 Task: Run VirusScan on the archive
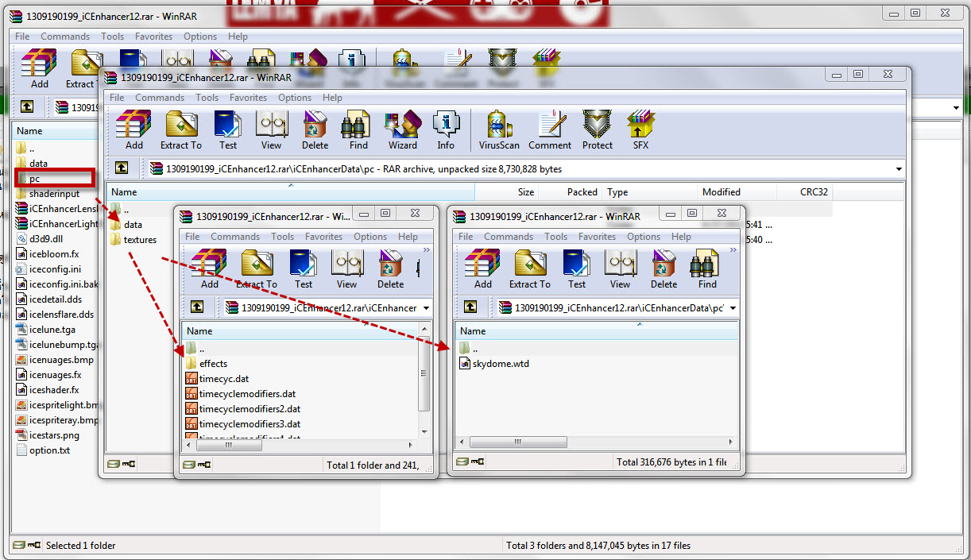(x=499, y=129)
